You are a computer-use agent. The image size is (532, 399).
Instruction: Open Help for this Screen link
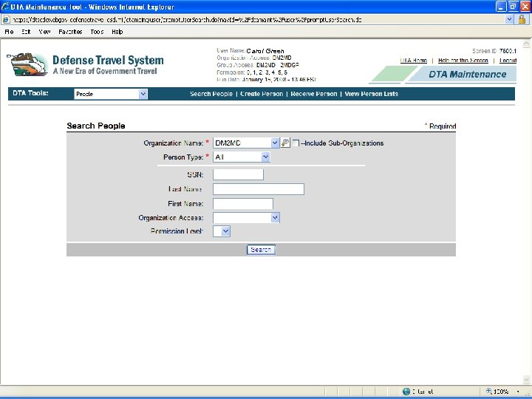tap(463, 61)
